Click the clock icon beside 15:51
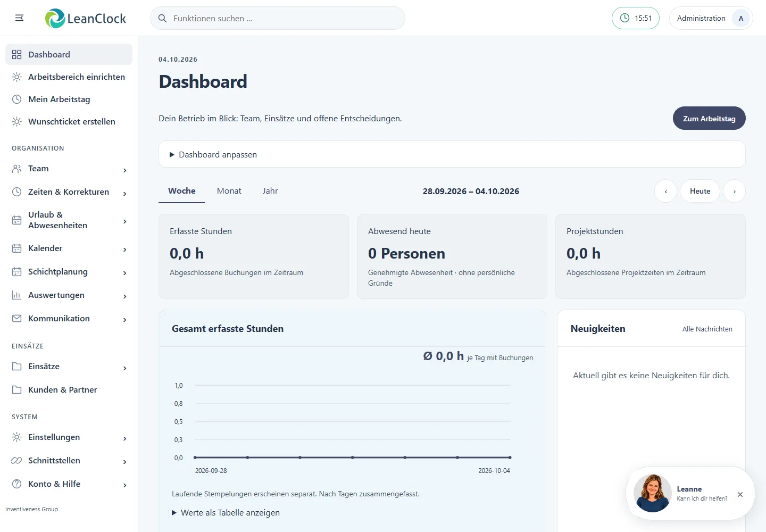This screenshot has height=532, width=766. pyautogui.click(x=625, y=18)
